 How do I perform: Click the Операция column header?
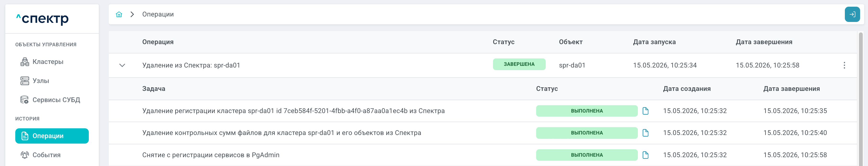click(x=158, y=42)
